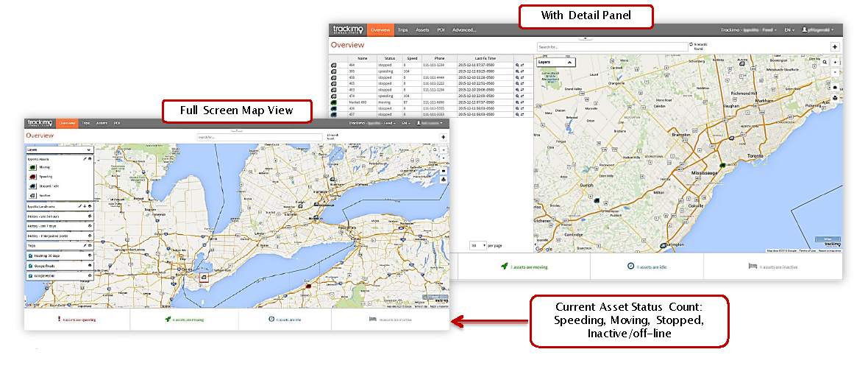This screenshot has height=366, width=868.
Task: Locate asset 395 with magnifier icon
Action: coord(517,71)
